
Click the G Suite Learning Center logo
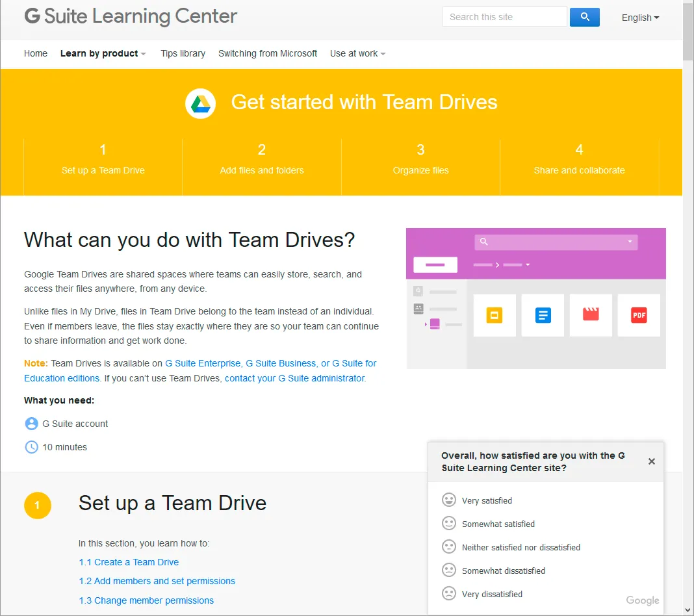coord(131,16)
